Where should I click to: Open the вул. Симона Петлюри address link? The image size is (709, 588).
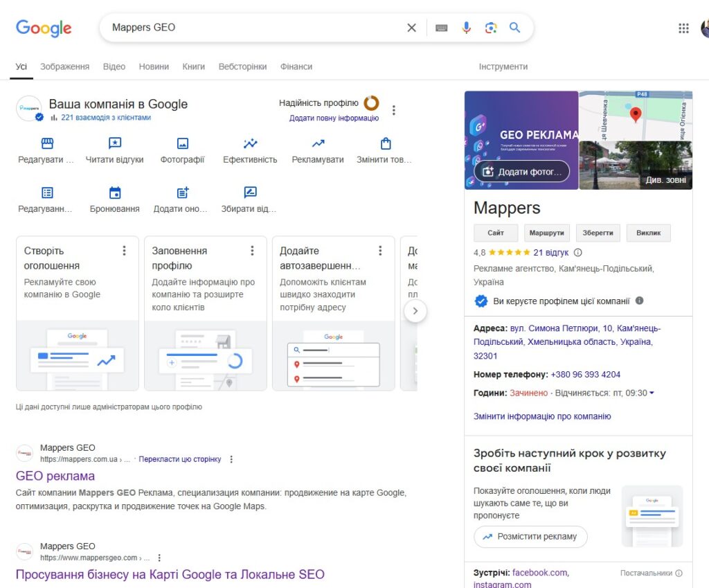coord(567,342)
